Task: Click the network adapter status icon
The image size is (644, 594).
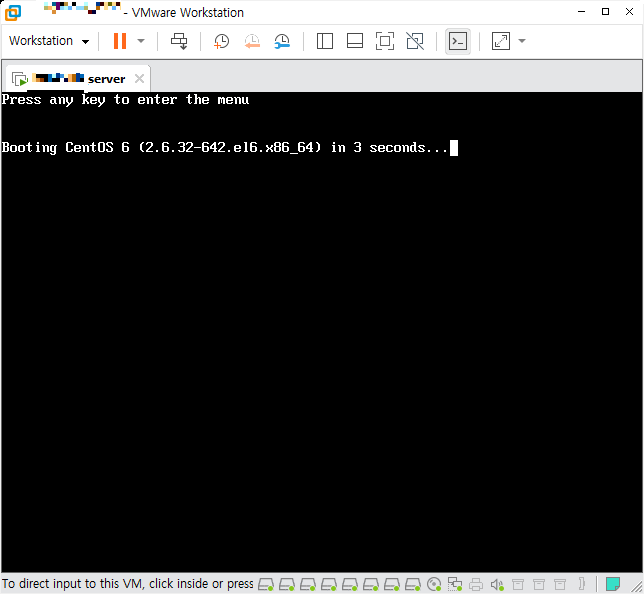Action: (455, 584)
